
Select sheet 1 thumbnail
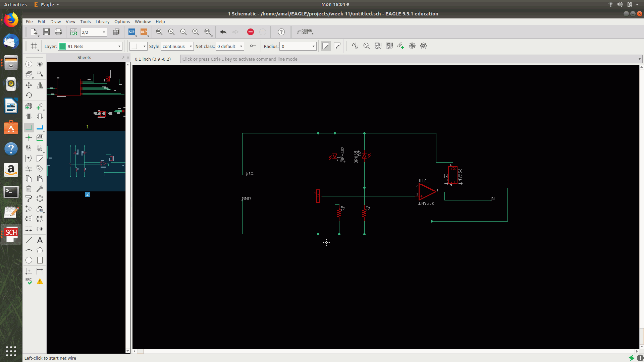coord(86,94)
